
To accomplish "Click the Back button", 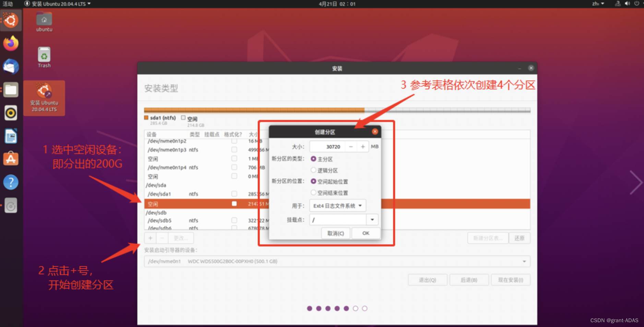I will 469,280.
